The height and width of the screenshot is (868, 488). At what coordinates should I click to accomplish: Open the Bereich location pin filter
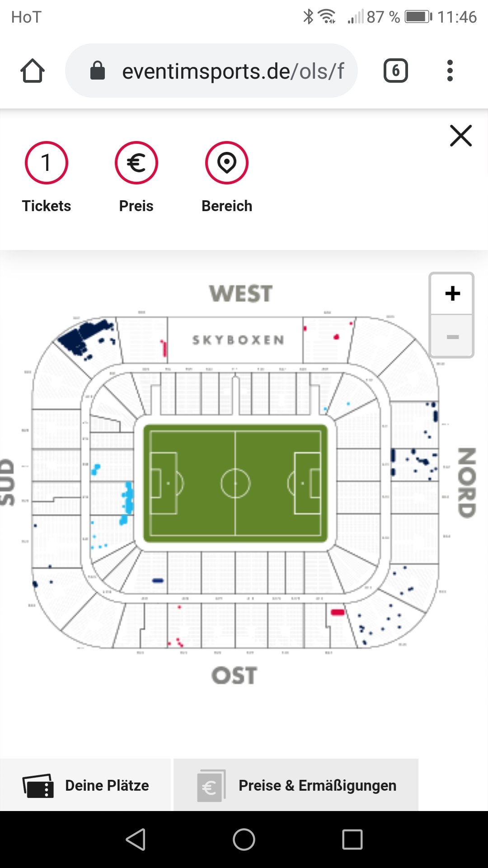[227, 163]
